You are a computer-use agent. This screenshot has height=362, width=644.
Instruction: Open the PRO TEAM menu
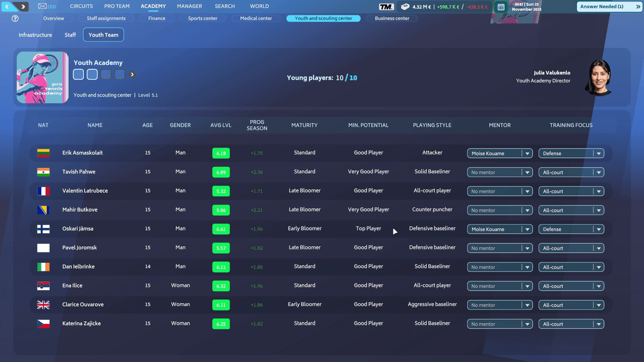tap(116, 6)
